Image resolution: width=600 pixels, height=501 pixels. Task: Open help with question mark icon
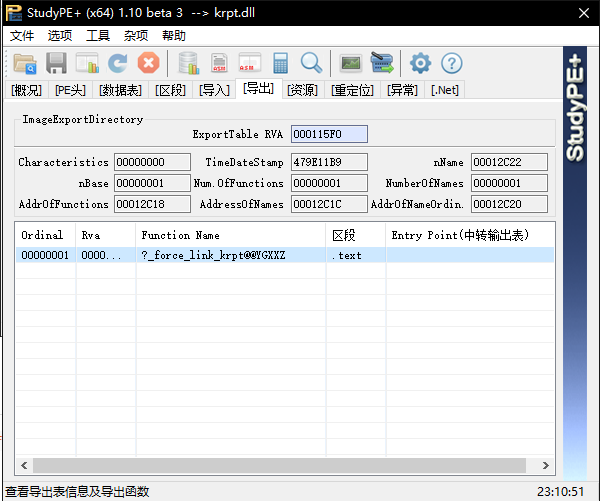point(452,63)
